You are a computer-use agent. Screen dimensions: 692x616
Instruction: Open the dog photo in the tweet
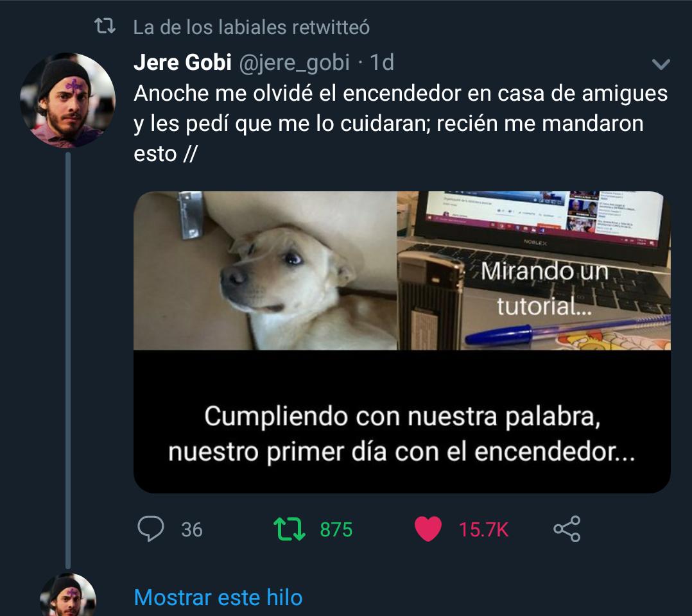265,271
